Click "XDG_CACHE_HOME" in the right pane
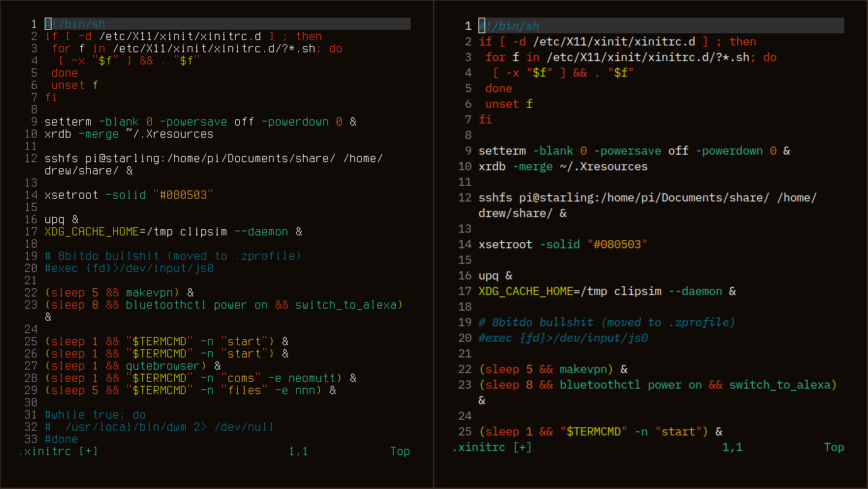The width and height of the screenshot is (868, 489). 525,292
